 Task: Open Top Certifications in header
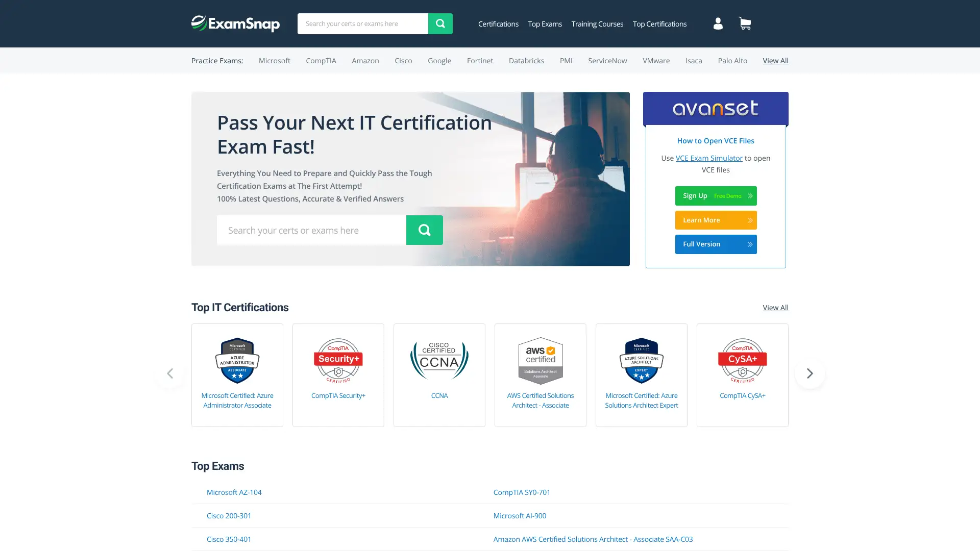coord(659,24)
